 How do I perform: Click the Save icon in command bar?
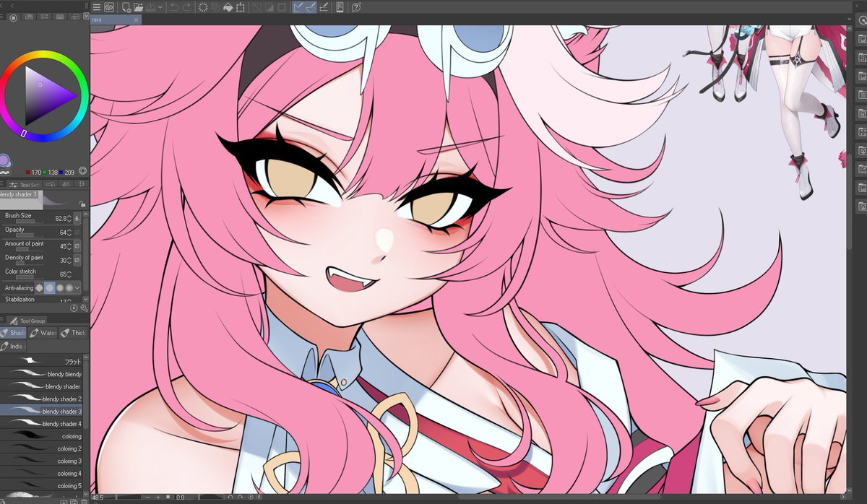[x=150, y=7]
